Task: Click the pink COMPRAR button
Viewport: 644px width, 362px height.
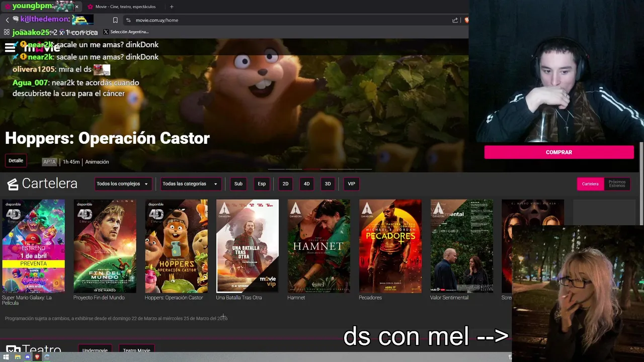Action: point(559,152)
